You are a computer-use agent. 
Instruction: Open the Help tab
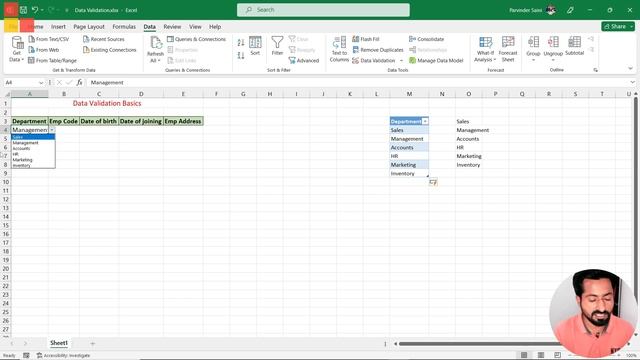click(215, 27)
